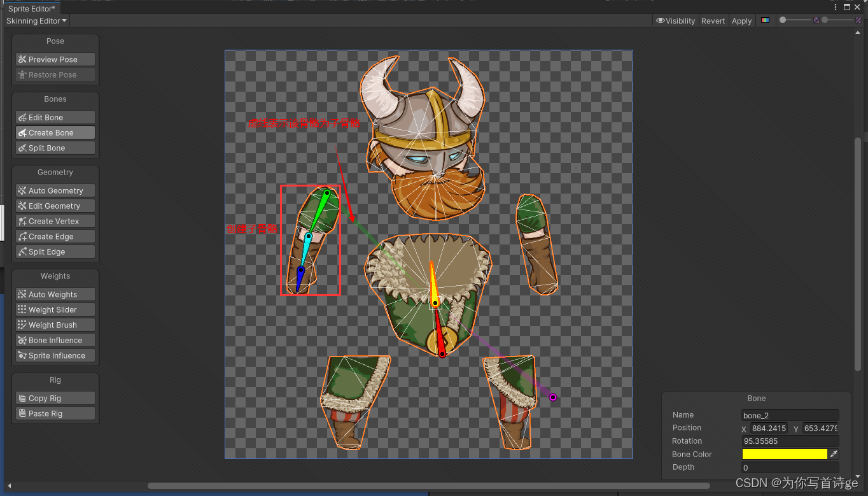Run Auto Geometry generation

click(55, 190)
